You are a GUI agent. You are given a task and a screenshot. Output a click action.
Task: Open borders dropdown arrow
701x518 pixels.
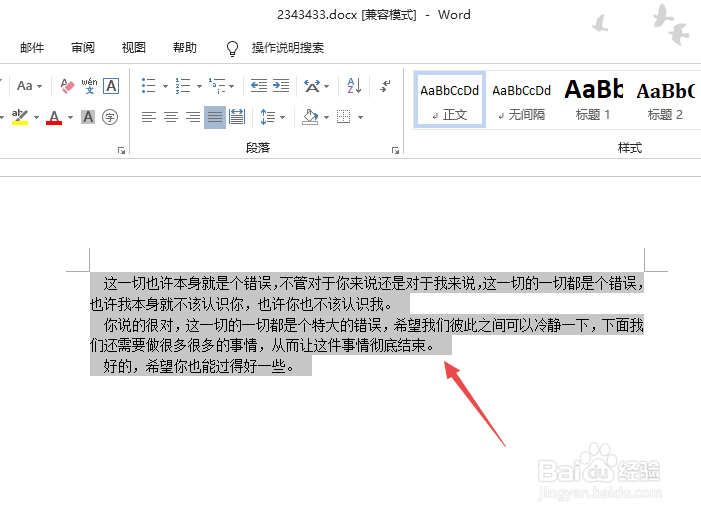(x=360, y=118)
